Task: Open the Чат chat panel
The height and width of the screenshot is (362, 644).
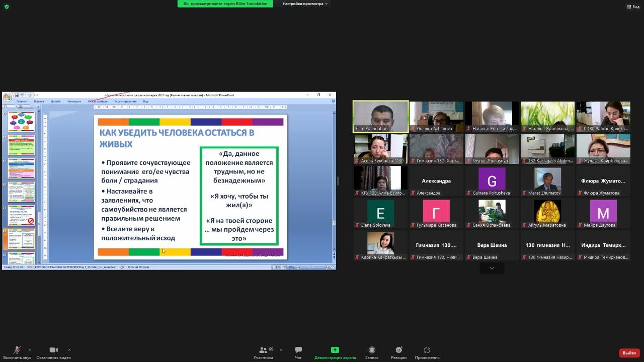Action: 298,352
